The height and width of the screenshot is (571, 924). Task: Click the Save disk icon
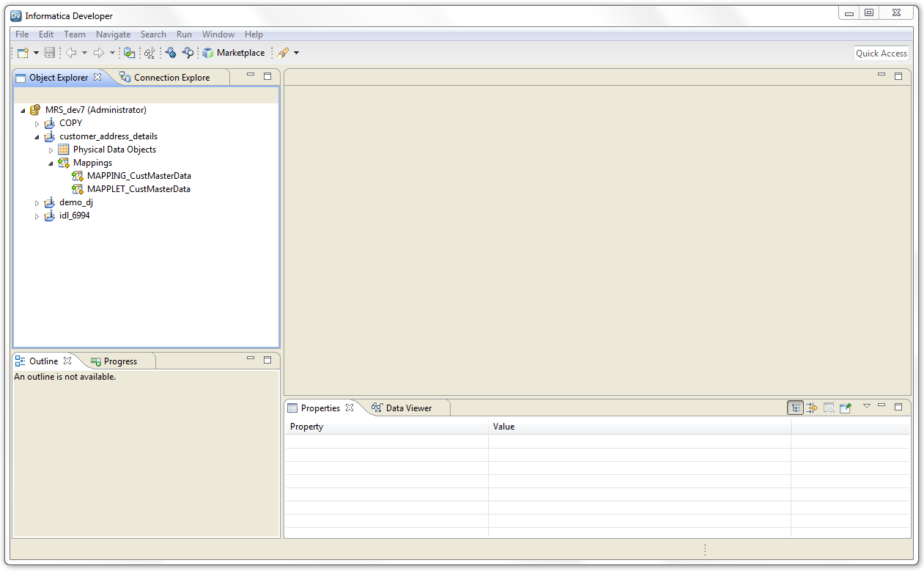(x=50, y=53)
